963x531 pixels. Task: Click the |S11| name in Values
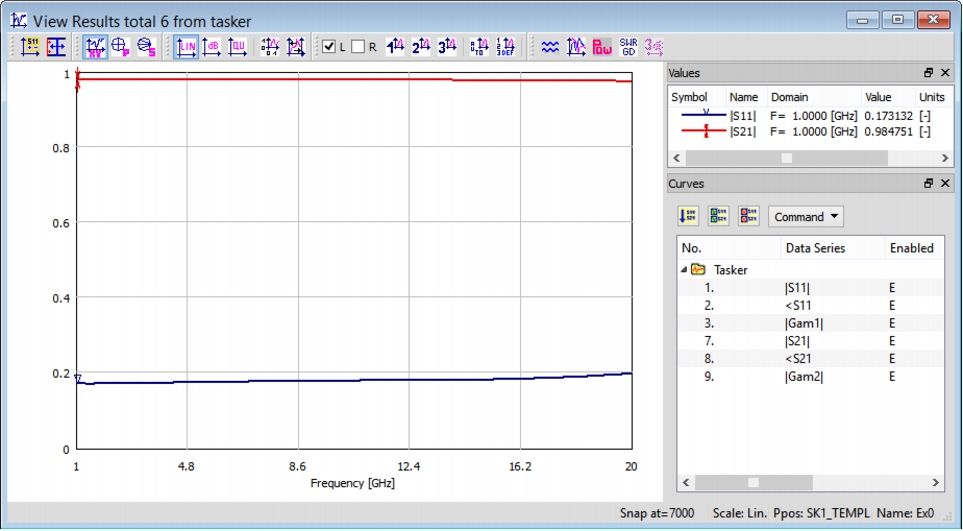coord(743,115)
